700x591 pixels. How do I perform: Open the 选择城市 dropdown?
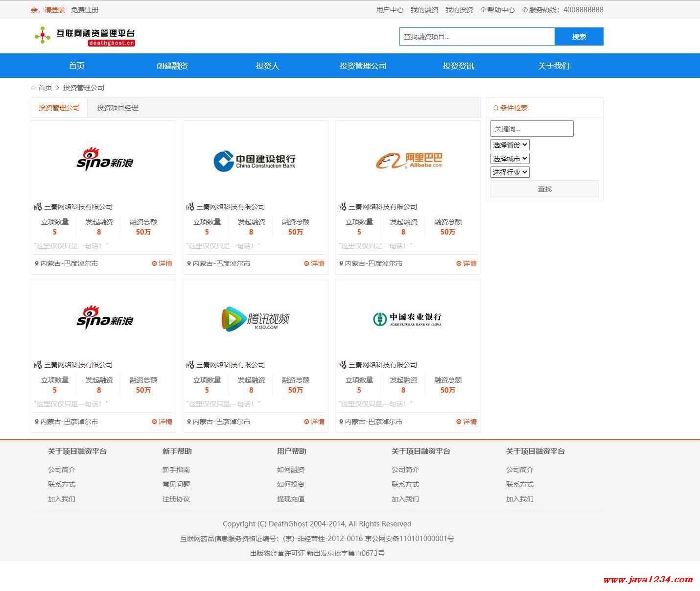point(510,159)
